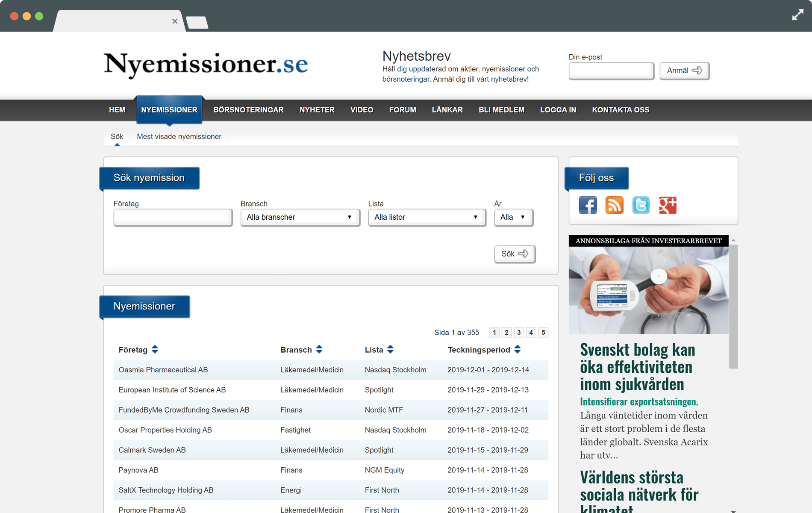Click the Sök search button

[x=515, y=254]
